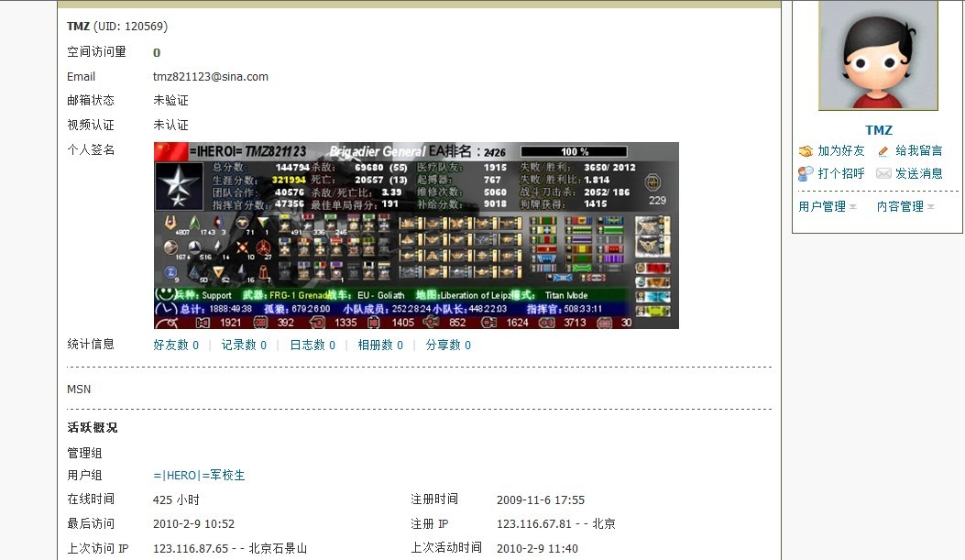Click the say-hello greeting icon
The height and width of the screenshot is (560, 965).
coord(806,173)
